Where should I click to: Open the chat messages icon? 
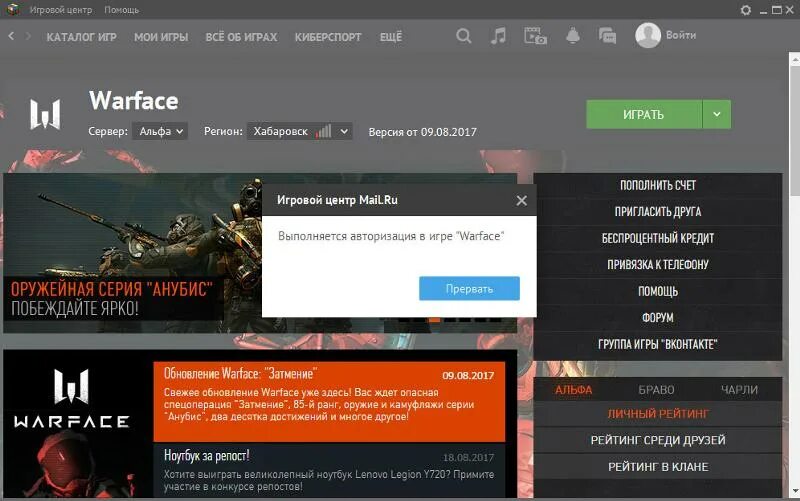point(607,36)
